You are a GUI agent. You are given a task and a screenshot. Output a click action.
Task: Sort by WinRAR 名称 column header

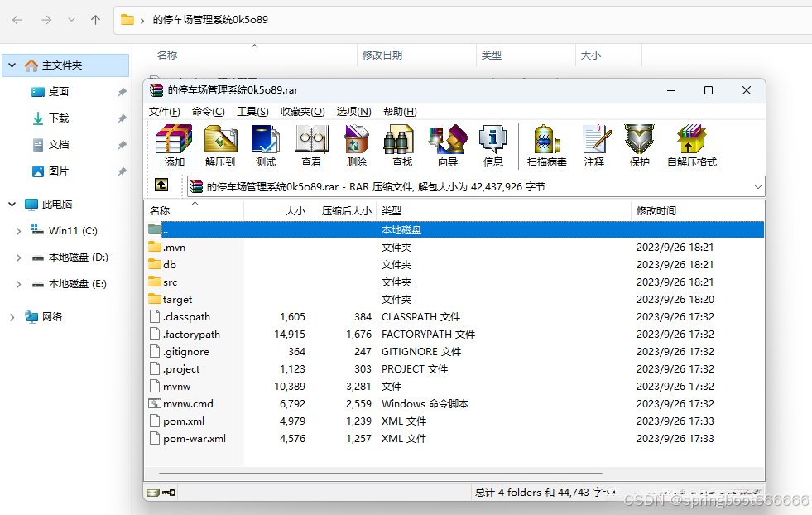tap(195, 211)
